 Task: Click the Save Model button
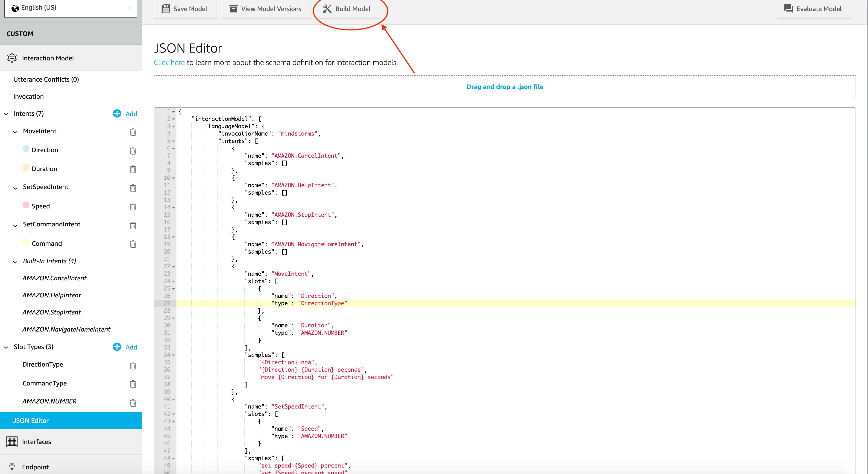[x=185, y=9]
